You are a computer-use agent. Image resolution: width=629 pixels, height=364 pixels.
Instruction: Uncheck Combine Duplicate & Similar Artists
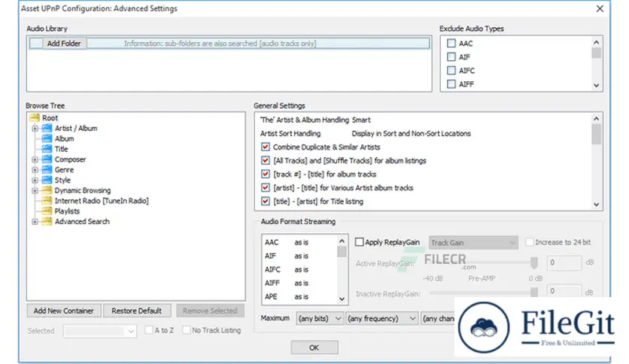[x=265, y=147]
